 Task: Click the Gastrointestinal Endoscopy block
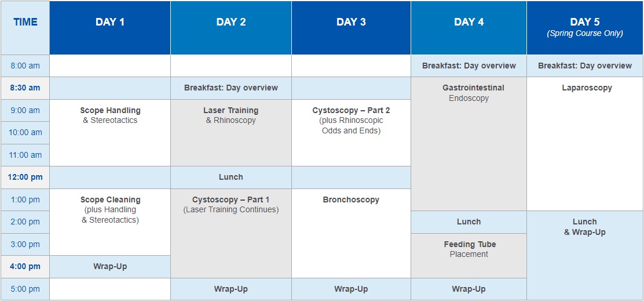coord(469,144)
